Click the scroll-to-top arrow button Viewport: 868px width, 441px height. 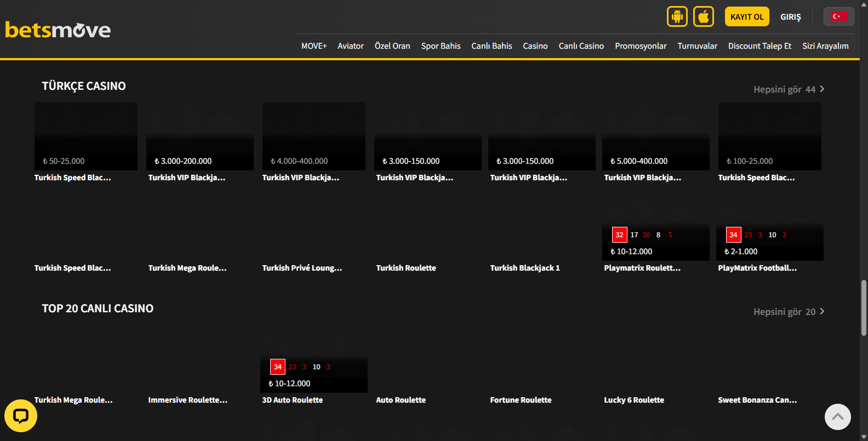(x=837, y=417)
